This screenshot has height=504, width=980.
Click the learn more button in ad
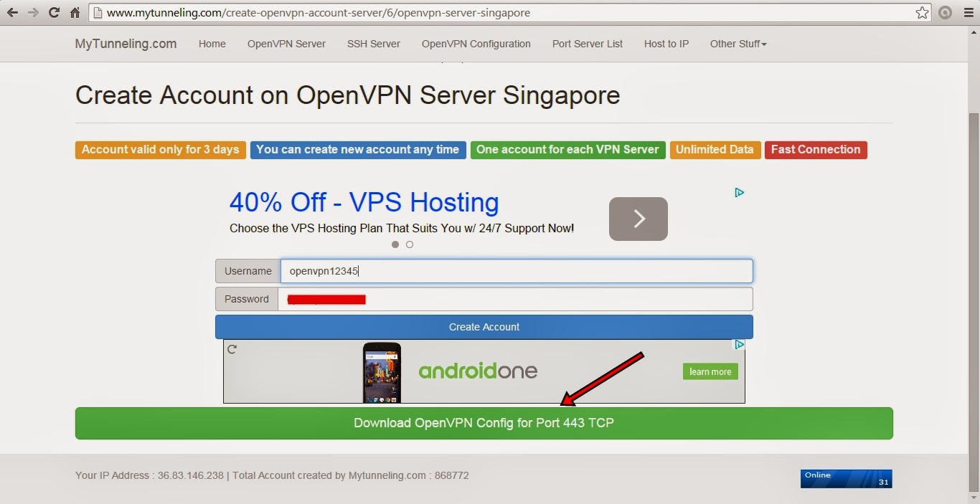710,371
